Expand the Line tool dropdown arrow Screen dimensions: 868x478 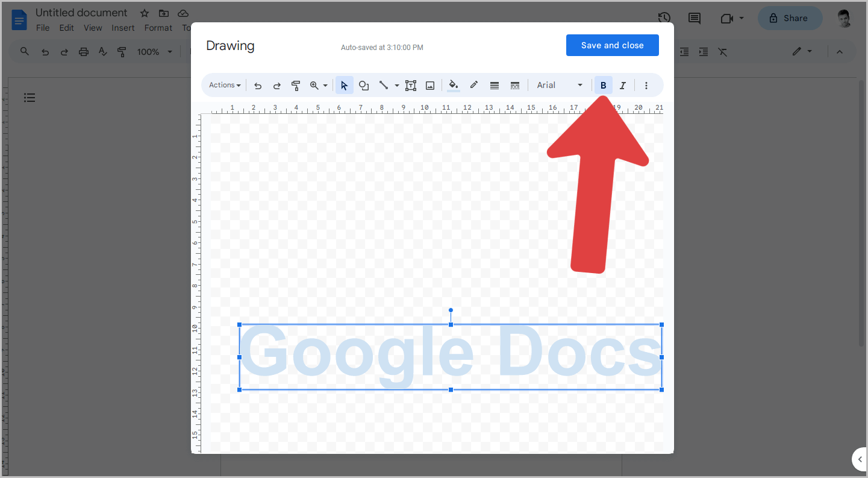(x=396, y=86)
